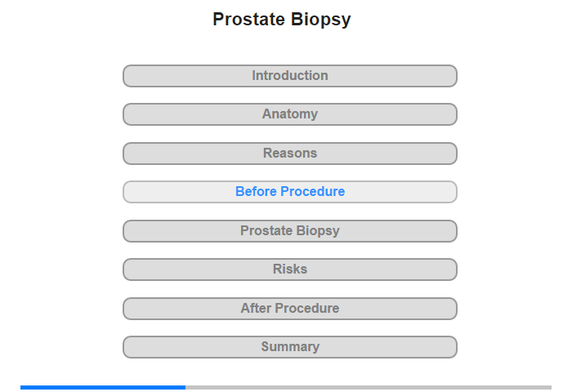
Task: Click the Prostate Biopsy page title heading
Action: (282, 20)
